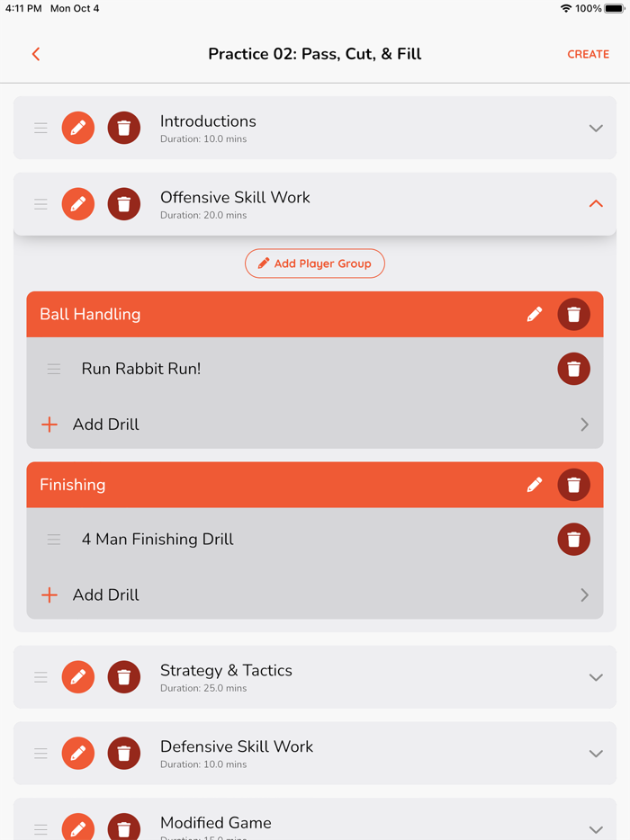Delete the Introductions section
This screenshot has height=840, width=630.
pos(124,128)
